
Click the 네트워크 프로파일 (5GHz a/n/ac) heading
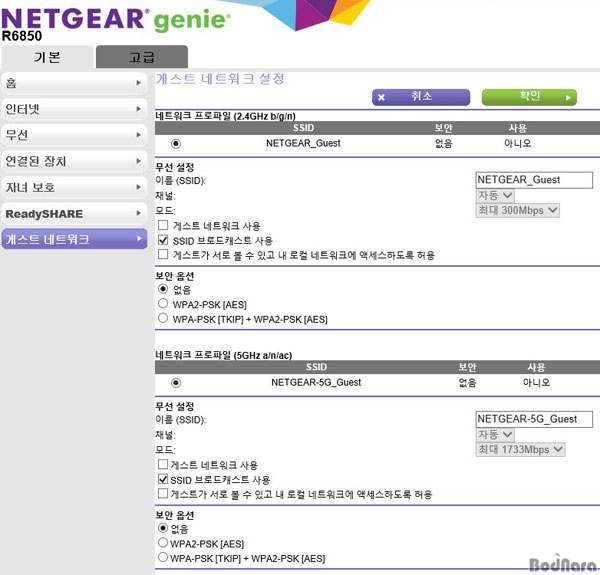coord(223,355)
